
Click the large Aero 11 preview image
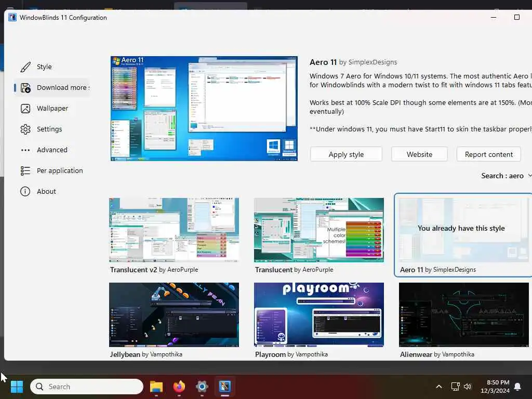(204, 109)
